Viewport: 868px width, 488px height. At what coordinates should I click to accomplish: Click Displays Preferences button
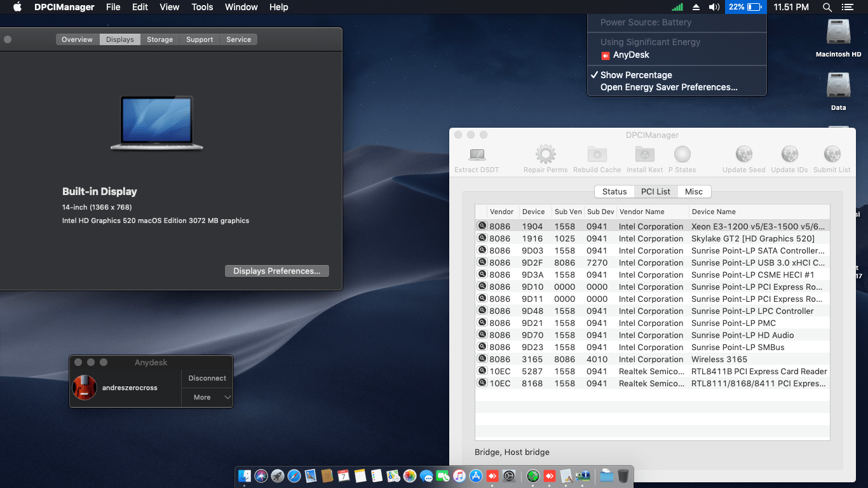click(x=276, y=271)
